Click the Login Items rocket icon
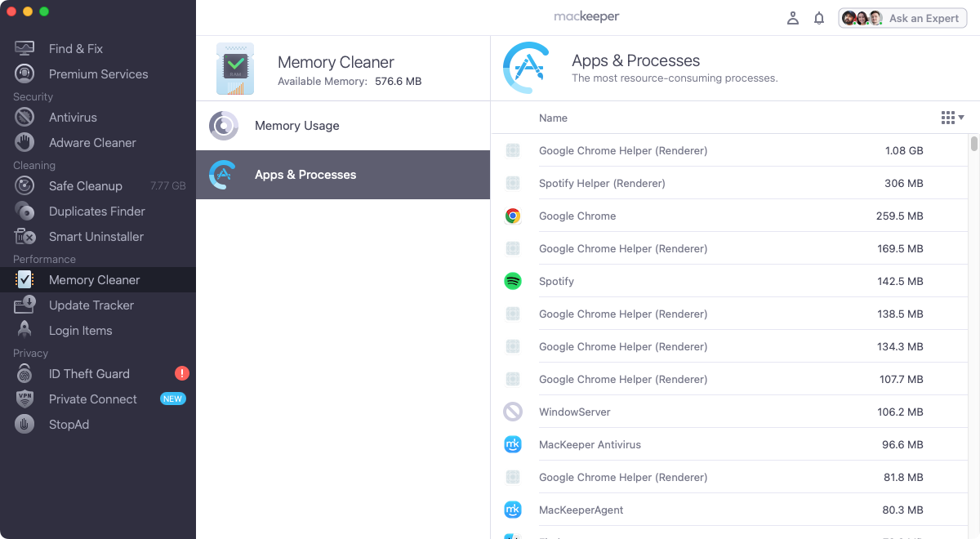 click(24, 330)
